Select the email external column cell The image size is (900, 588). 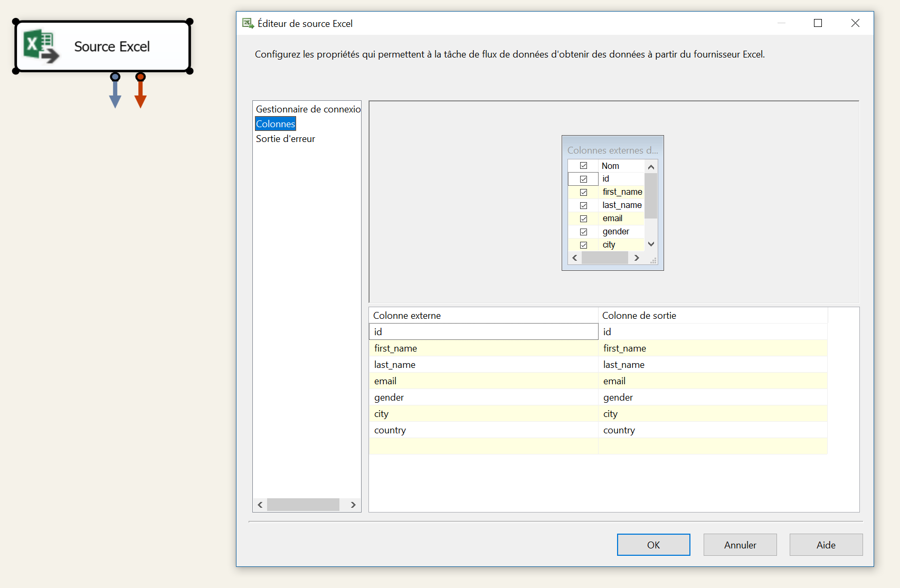coord(484,381)
